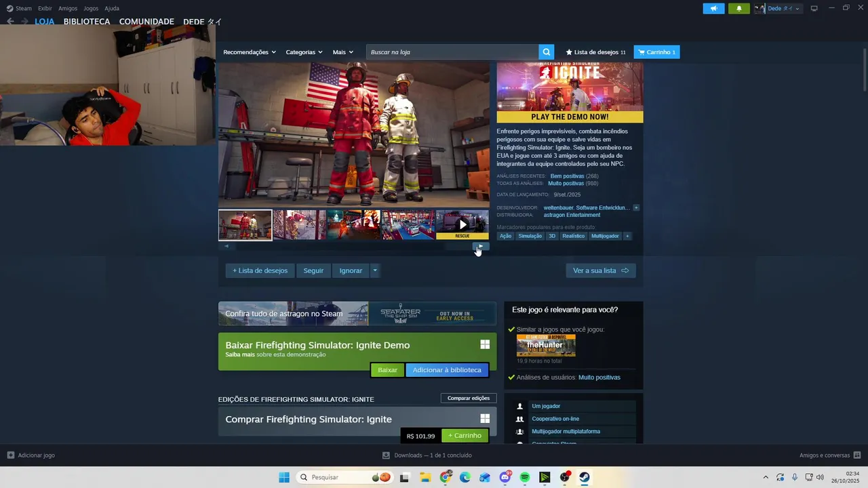Expand more tags plus button
This screenshot has height=488, width=868.
click(627, 236)
